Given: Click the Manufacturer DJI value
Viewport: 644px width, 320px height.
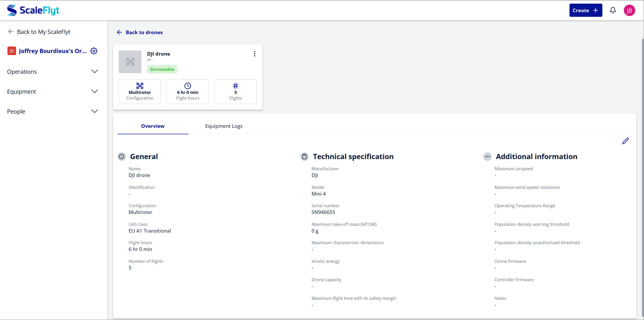Looking at the screenshot, I should (315, 175).
